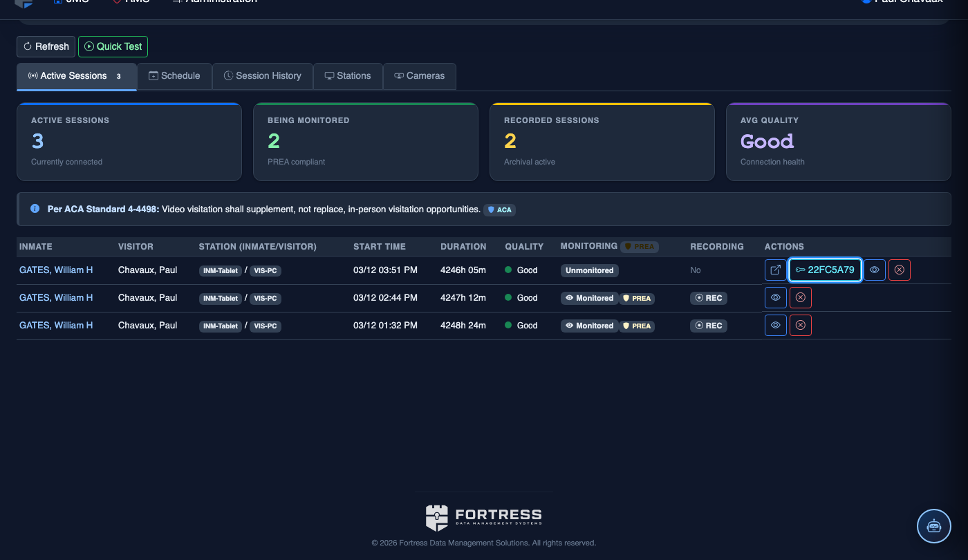End the 02:44 PM session with red X

coord(801,297)
